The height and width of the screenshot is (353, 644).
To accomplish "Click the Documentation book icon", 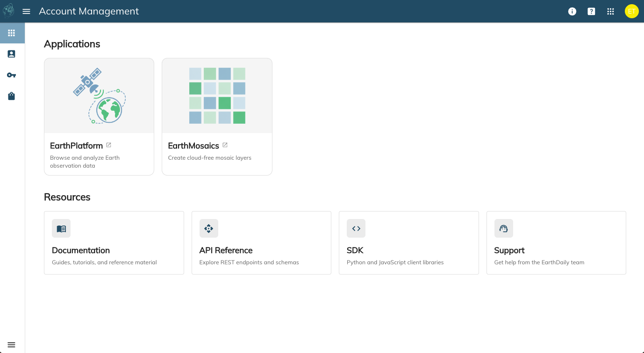I will tap(61, 228).
